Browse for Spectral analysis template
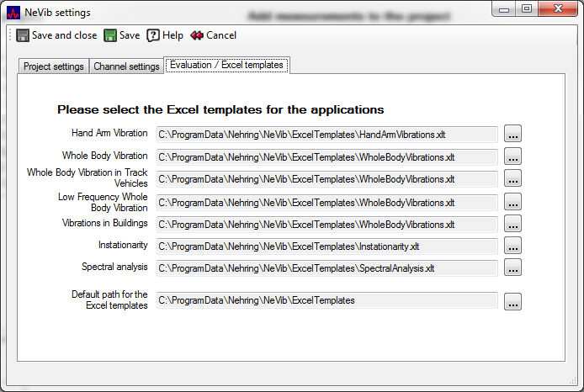This screenshot has height=392, width=584. pos(512,268)
